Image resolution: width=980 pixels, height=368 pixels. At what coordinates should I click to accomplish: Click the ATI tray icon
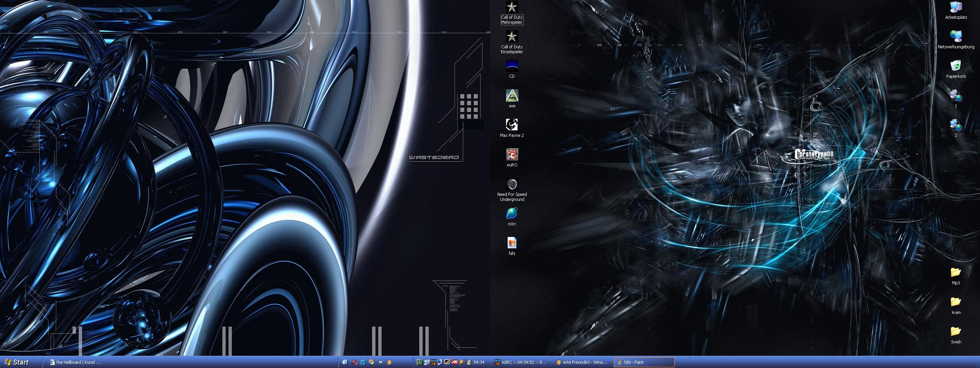tap(455, 362)
